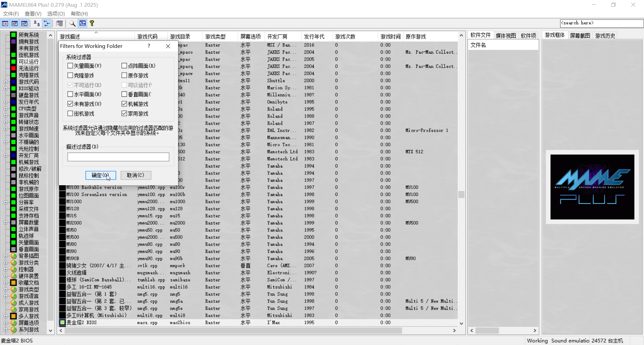This screenshot has height=345, width=644.
Task: Click the game list vertical scrollbar thumb
Action: click(x=462, y=195)
